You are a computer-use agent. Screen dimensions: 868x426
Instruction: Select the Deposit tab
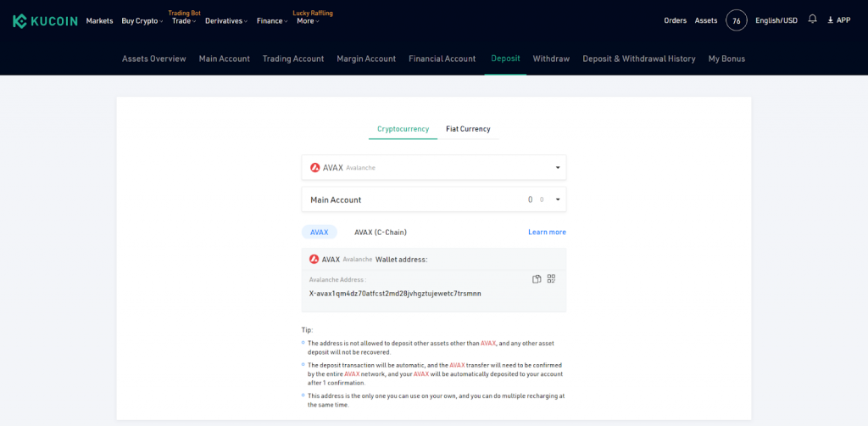[x=505, y=59]
